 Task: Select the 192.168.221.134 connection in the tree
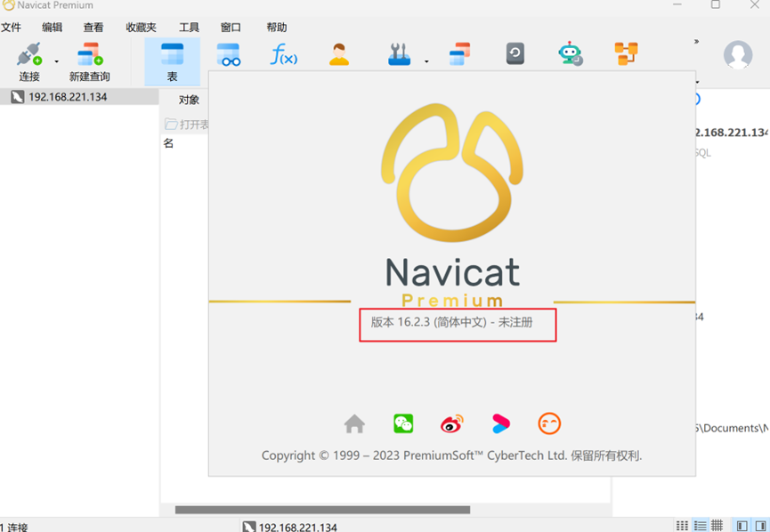point(79,97)
